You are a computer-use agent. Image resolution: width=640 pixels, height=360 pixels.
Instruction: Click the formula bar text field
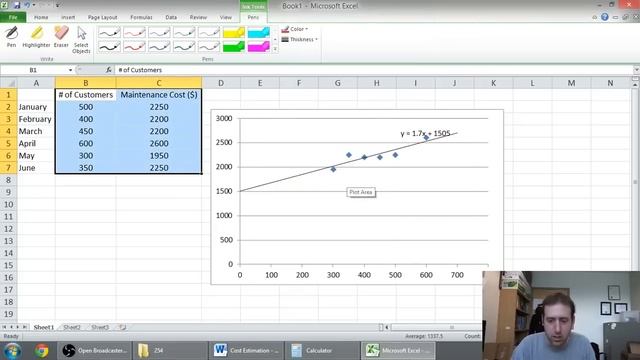tap(373, 70)
